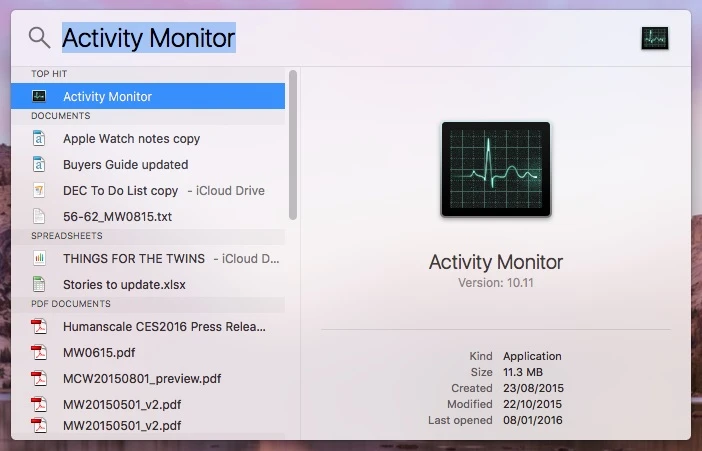Click the DOCUMENTS section header

point(60,116)
